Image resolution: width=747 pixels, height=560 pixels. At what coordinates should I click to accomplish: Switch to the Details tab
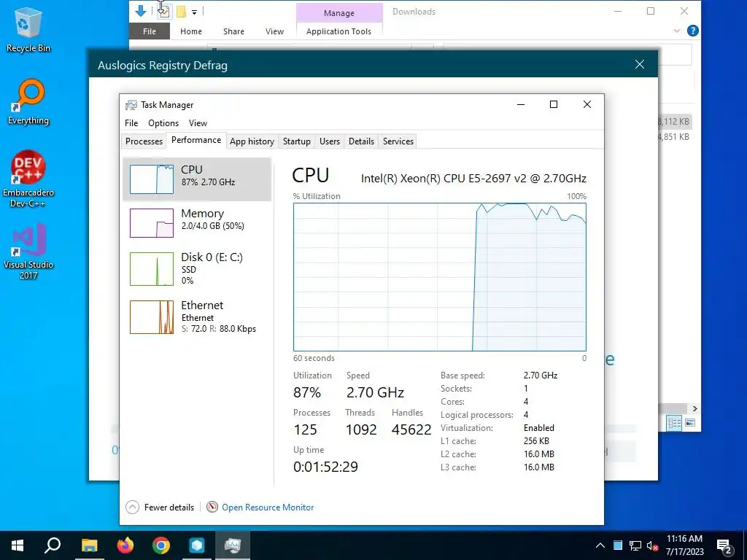pos(361,141)
